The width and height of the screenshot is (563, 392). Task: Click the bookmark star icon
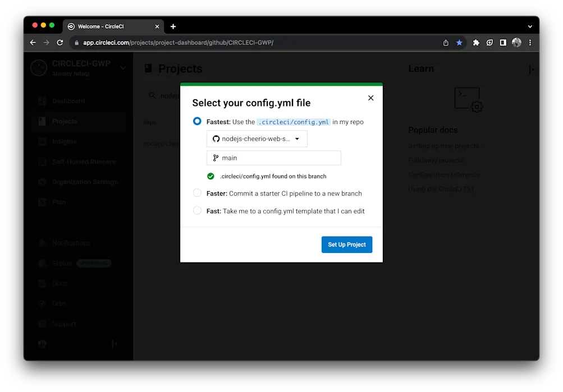pos(459,43)
